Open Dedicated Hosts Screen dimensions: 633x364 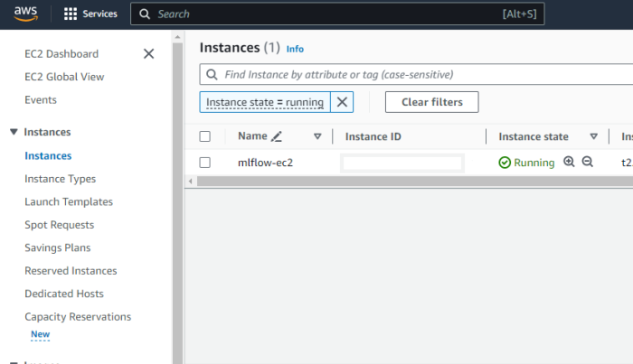[64, 294]
